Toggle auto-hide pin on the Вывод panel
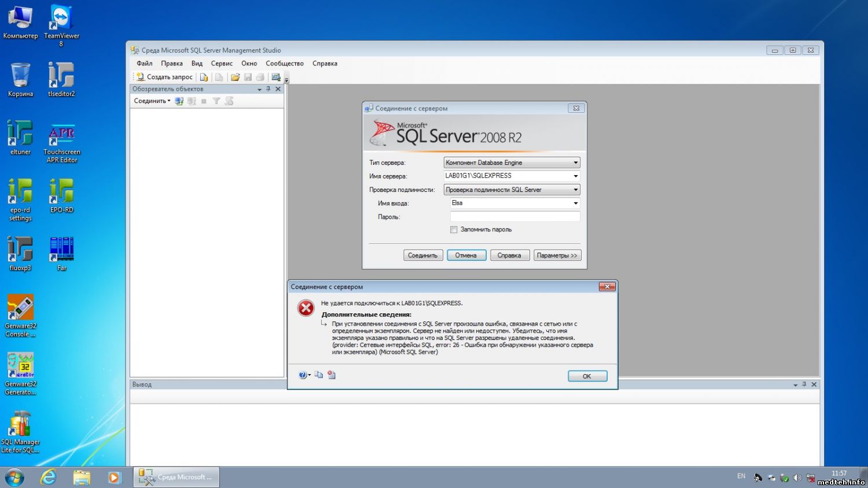The width and height of the screenshot is (868, 488). click(x=804, y=385)
